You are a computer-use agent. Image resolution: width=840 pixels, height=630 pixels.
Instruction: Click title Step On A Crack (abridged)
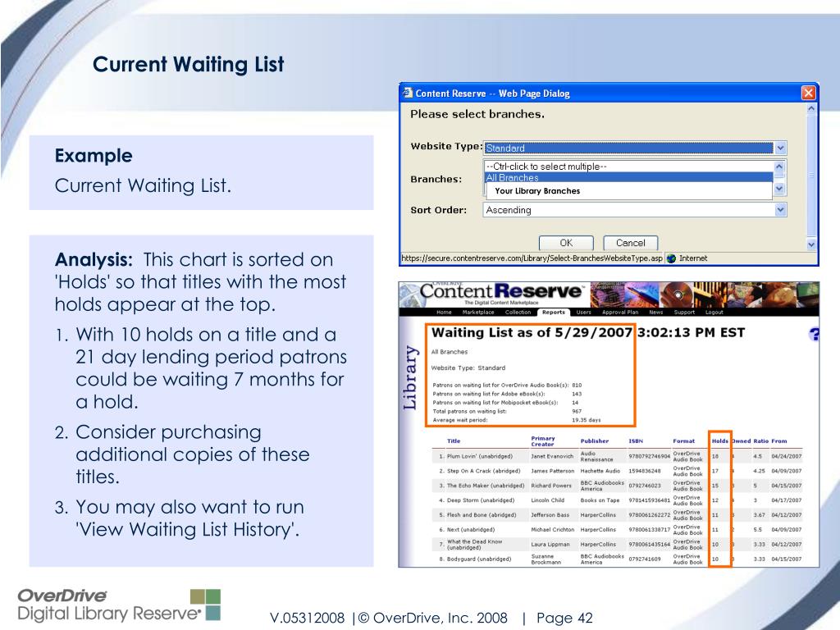click(x=483, y=471)
